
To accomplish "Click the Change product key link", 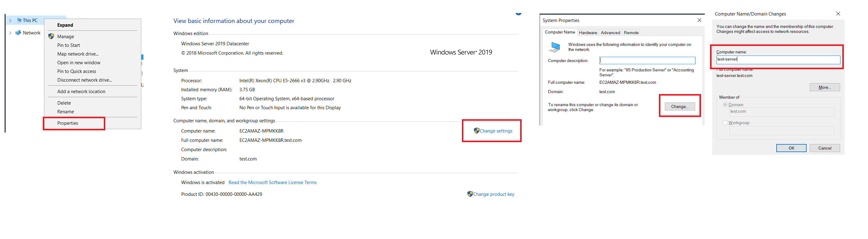I will pyautogui.click(x=493, y=194).
